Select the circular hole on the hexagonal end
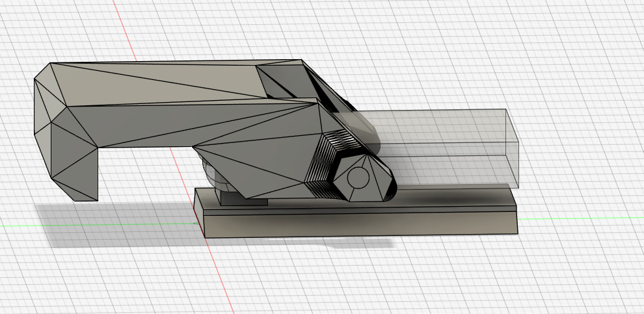Screen dimensions: 644x314 358,177
